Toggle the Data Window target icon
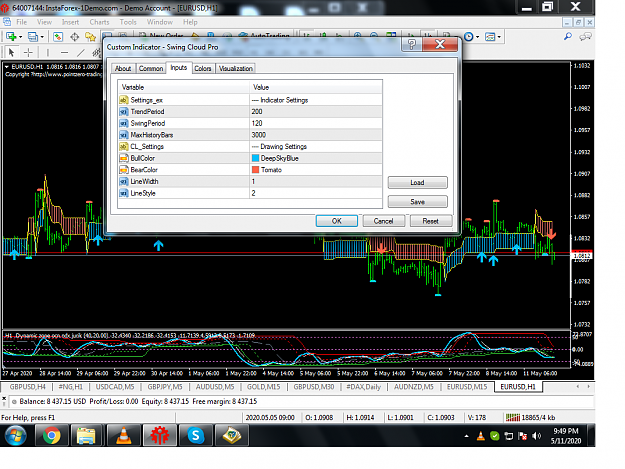 click(x=74, y=37)
